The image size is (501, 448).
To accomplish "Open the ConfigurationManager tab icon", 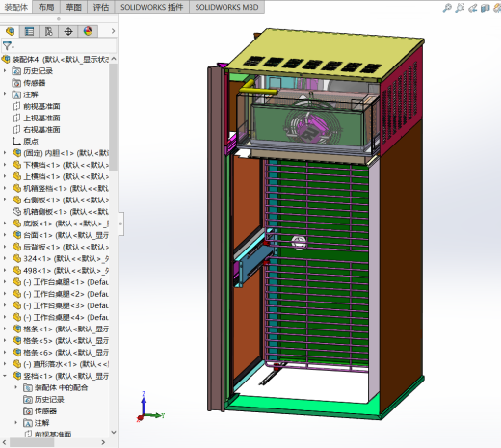I will click(x=48, y=31).
